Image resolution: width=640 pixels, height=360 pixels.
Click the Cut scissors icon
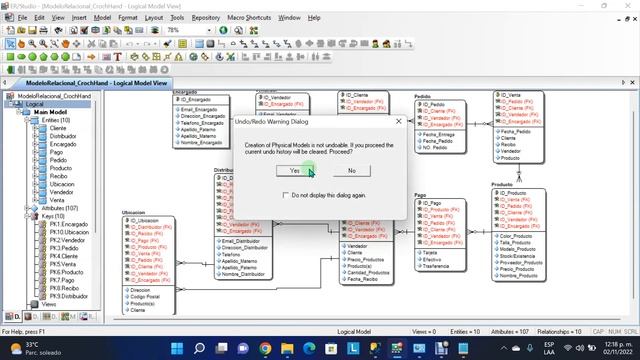pyautogui.click(x=91, y=44)
